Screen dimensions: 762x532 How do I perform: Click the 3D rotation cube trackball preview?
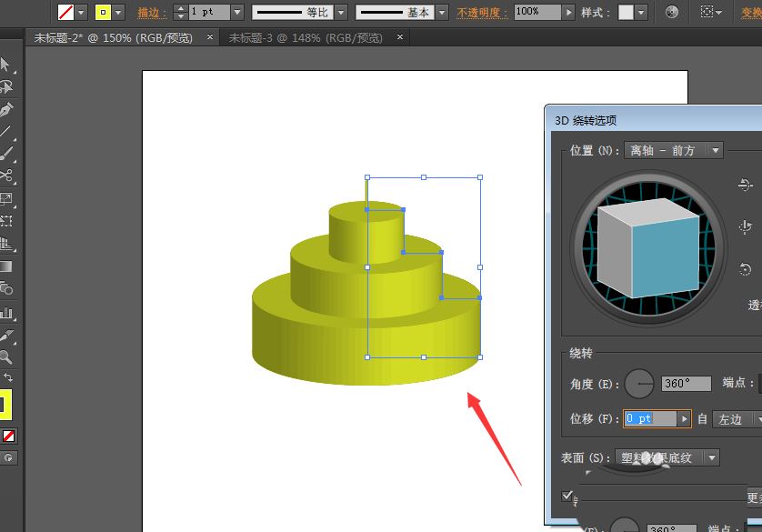648,247
